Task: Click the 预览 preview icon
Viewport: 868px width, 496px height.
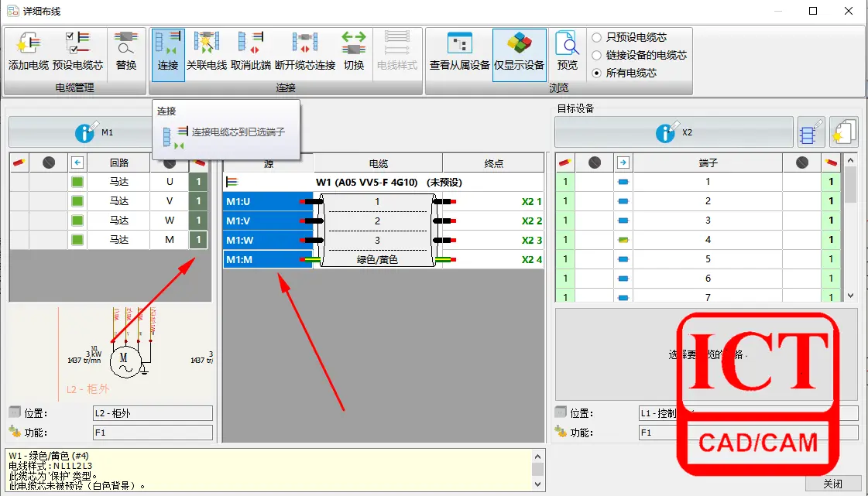Action: pyautogui.click(x=567, y=51)
